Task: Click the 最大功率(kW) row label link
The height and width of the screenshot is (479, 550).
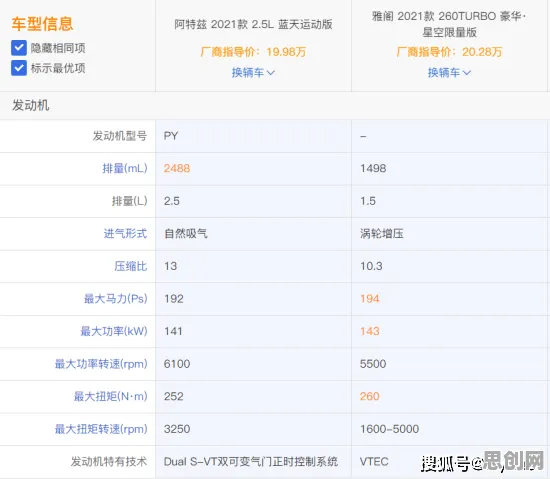Action: click(114, 331)
